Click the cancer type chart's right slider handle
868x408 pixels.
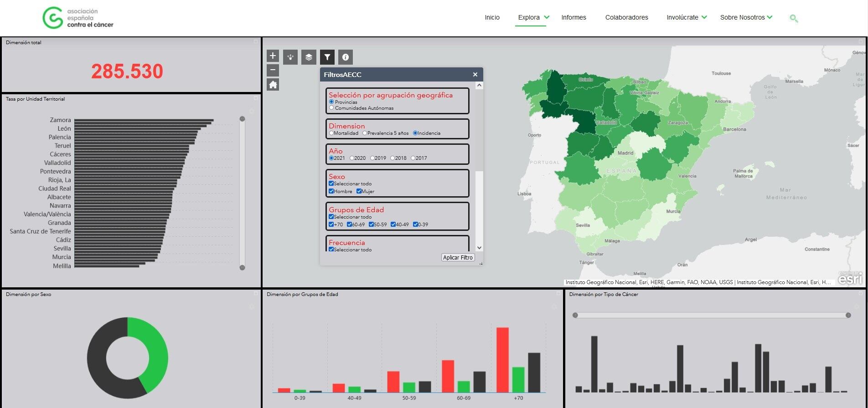(x=848, y=315)
